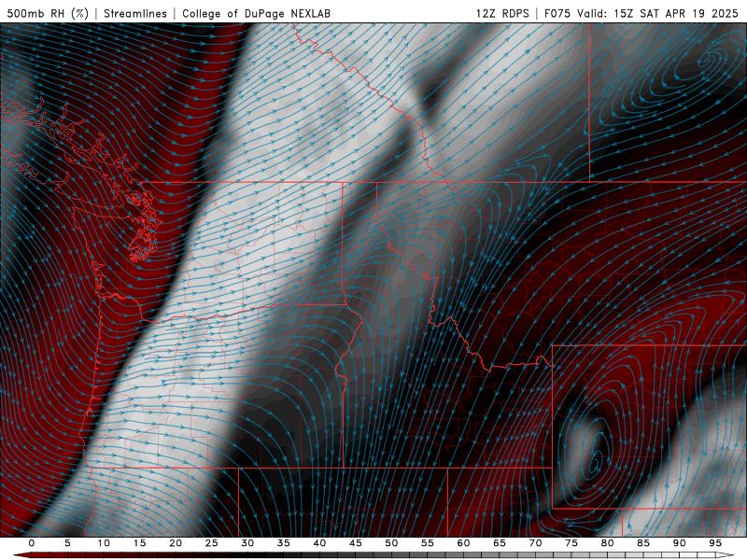Click the colorbar label "90"
The height and width of the screenshot is (560, 747).
[x=679, y=543]
